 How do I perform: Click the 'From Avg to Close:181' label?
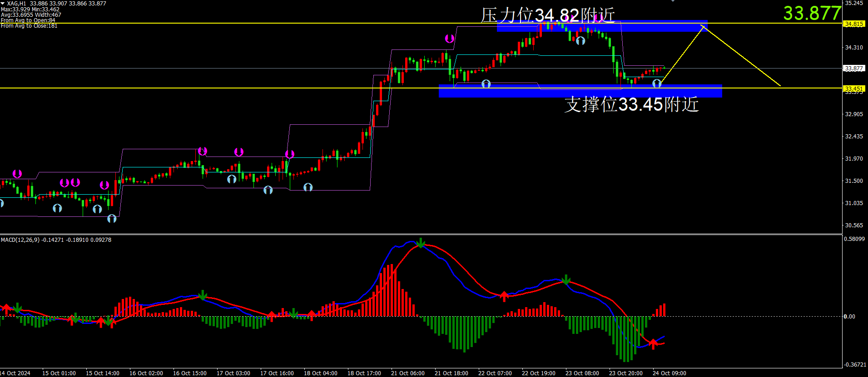pos(29,25)
